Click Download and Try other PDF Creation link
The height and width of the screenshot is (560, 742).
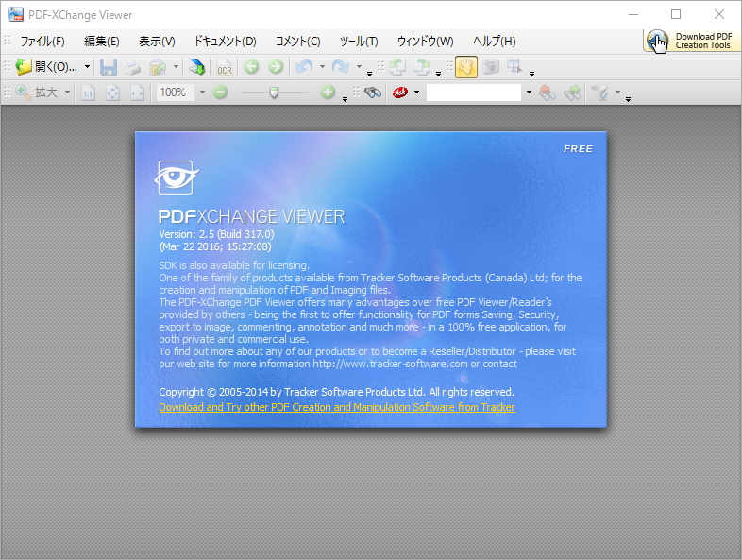(337, 407)
